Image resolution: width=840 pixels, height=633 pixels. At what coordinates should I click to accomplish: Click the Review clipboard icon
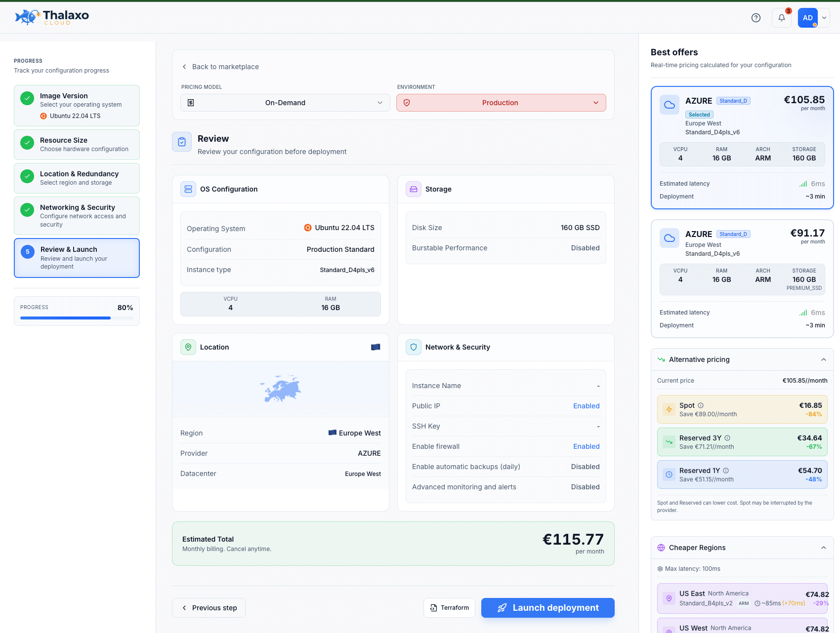(182, 142)
